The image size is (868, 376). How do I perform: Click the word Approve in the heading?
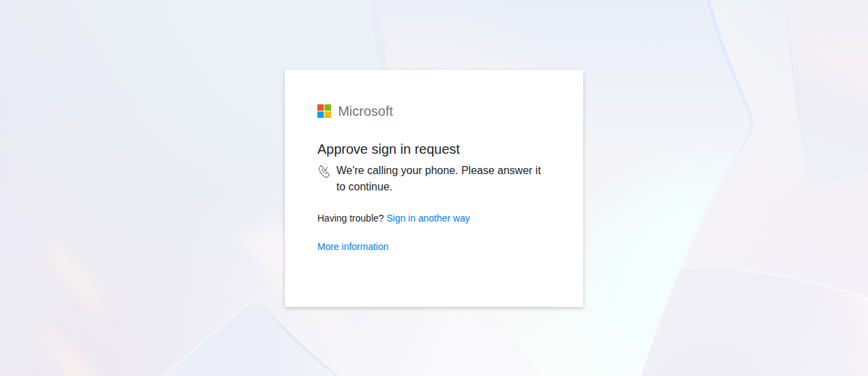pyautogui.click(x=342, y=150)
